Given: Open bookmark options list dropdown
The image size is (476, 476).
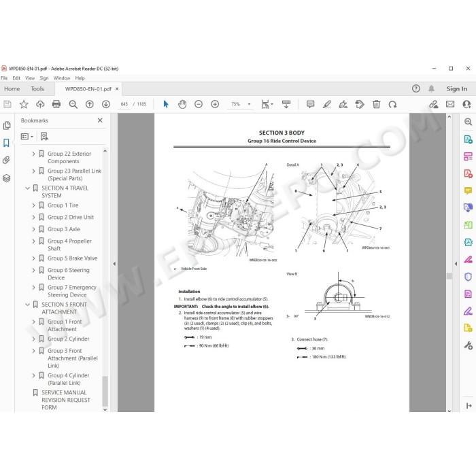Looking at the screenshot, I should coord(27,137).
